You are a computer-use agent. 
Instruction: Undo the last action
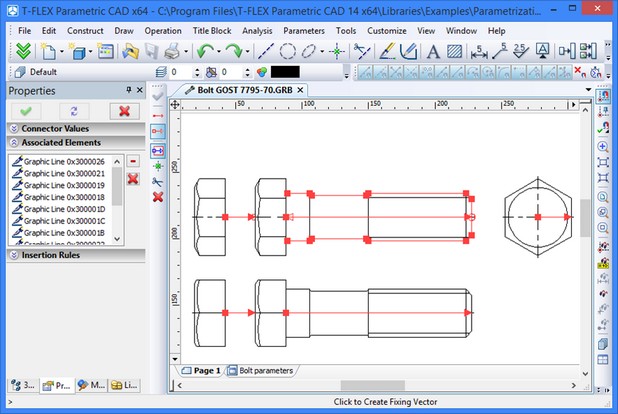tap(205, 51)
